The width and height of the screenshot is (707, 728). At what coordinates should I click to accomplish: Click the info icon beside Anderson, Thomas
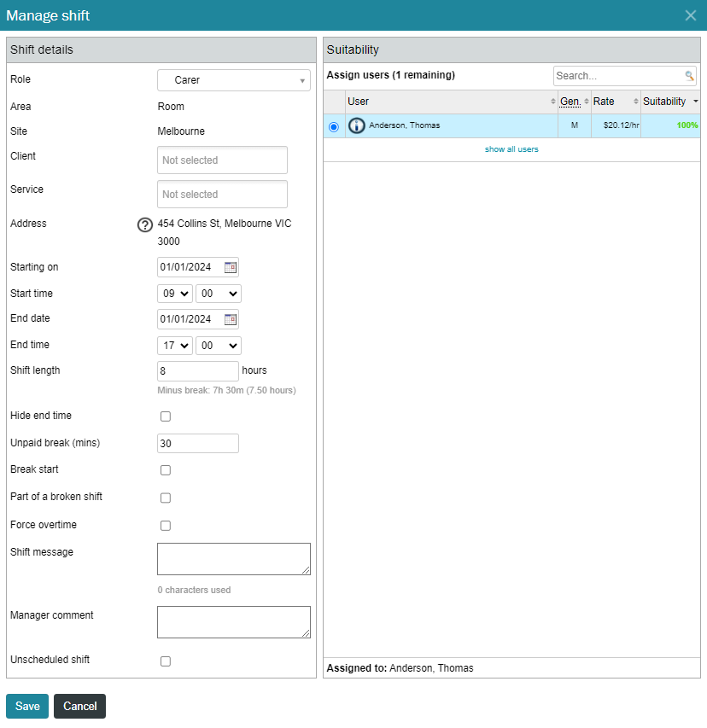click(x=357, y=125)
